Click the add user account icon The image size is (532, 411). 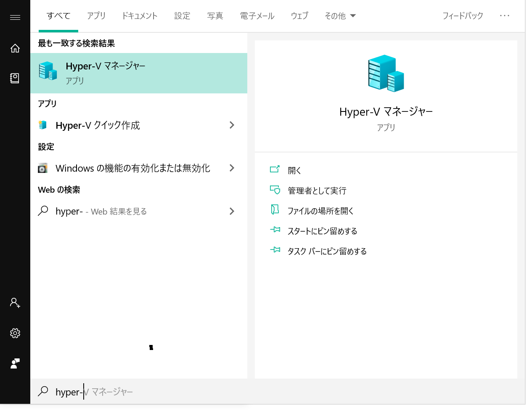(15, 302)
